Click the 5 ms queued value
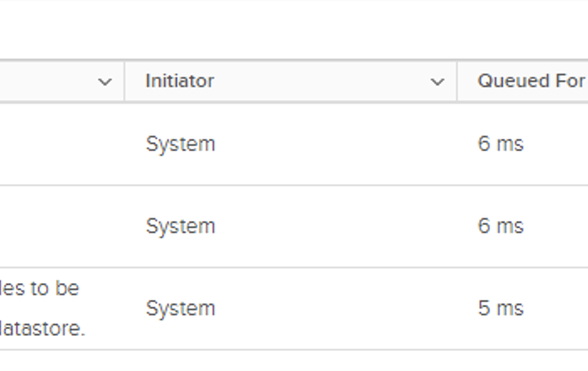Image resolution: width=588 pixels, height=371 pixels. click(x=501, y=309)
